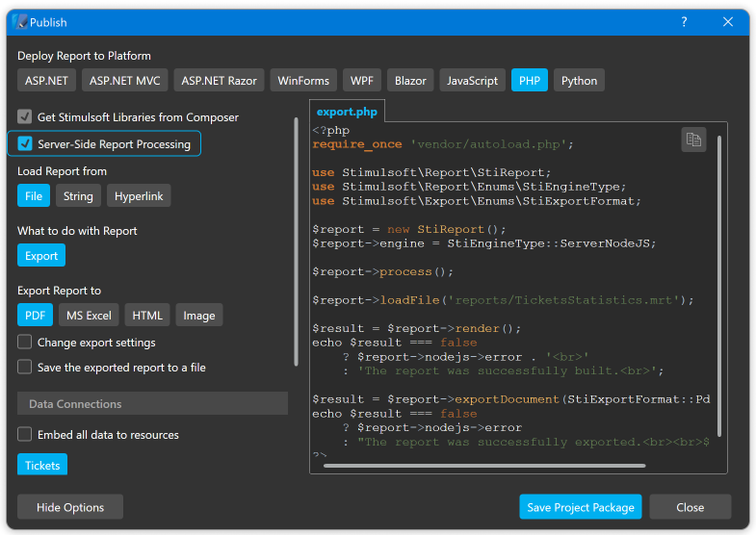The width and height of the screenshot is (756, 535).
Task: Click the require_once code line
Action: tap(443, 144)
